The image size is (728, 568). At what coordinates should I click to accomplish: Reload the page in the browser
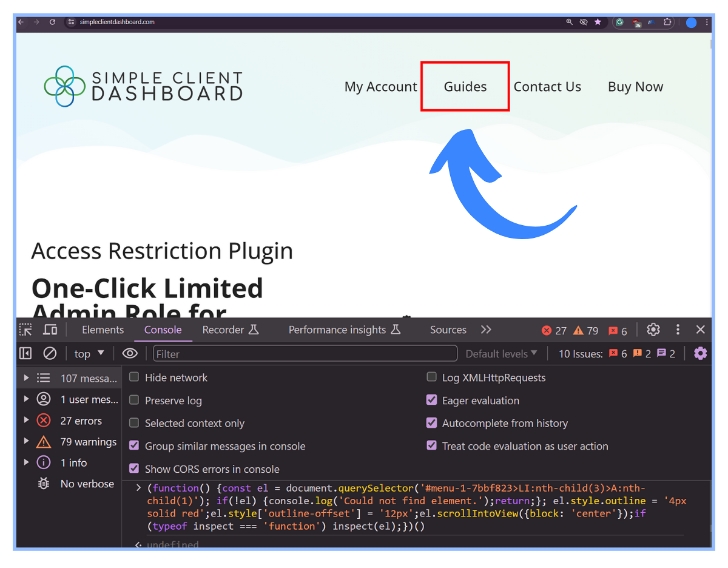(x=53, y=22)
